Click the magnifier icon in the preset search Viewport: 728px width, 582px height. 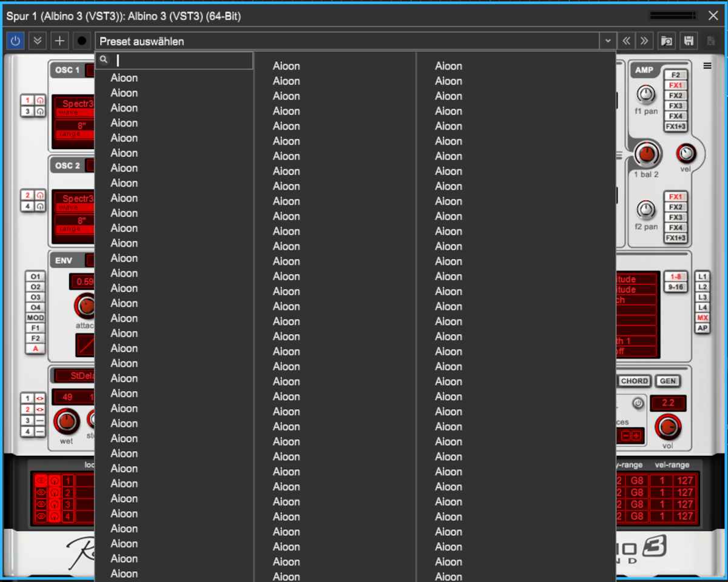(x=104, y=60)
